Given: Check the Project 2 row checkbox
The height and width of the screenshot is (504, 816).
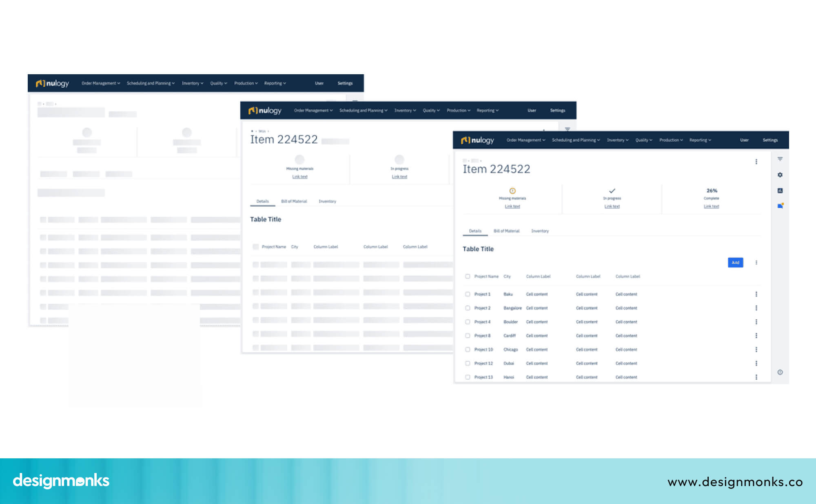Looking at the screenshot, I should click(468, 308).
